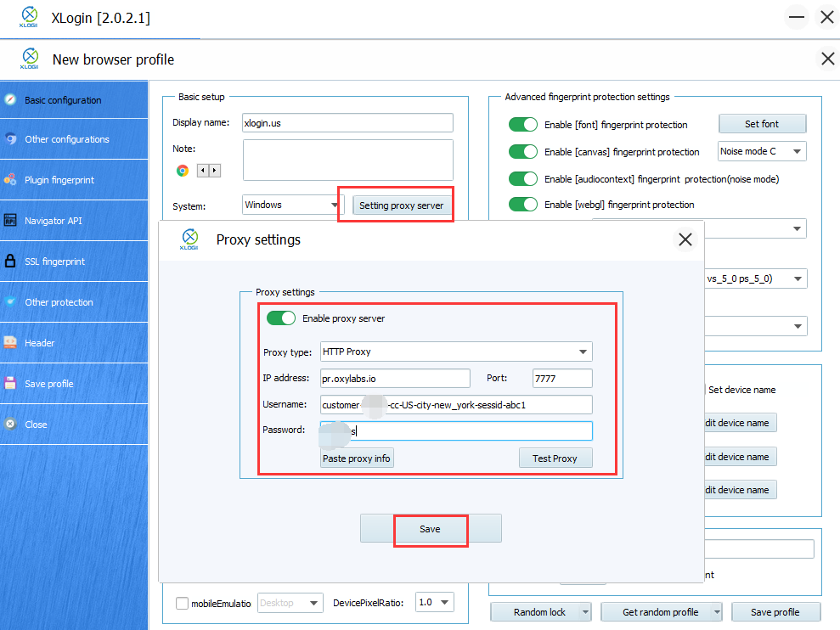The width and height of the screenshot is (840, 630).
Task: Click the XLogin logo beside New browser profile
Action: (x=30, y=59)
